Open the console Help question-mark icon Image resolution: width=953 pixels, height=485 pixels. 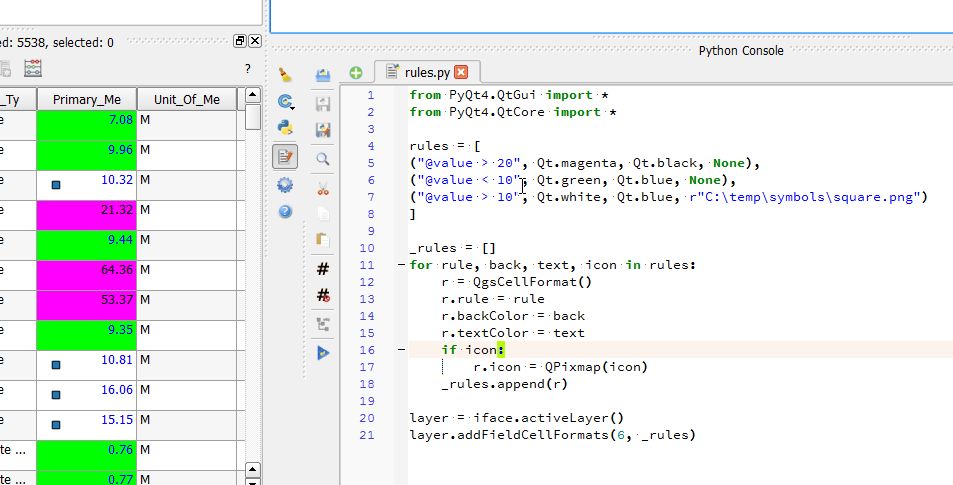pyautogui.click(x=285, y=211)
